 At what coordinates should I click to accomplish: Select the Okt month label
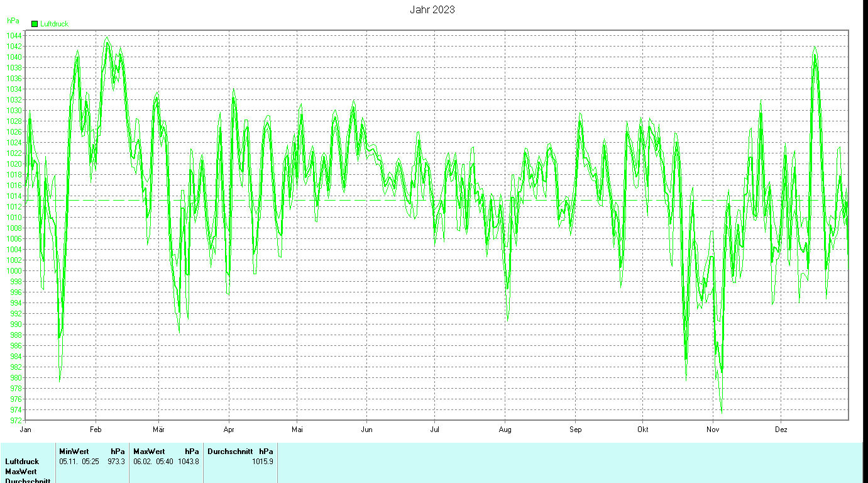pos(642,430)
